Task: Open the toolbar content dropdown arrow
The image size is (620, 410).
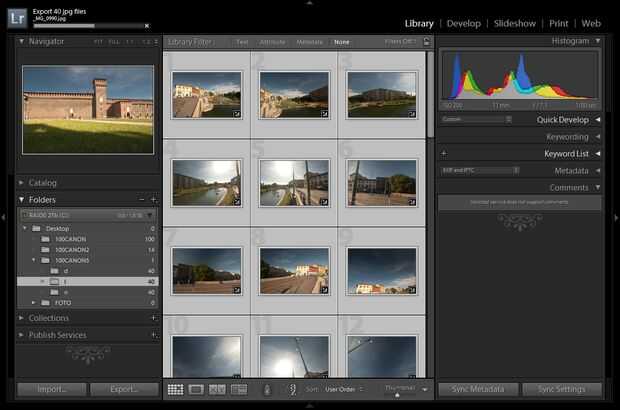Action: 425,389
